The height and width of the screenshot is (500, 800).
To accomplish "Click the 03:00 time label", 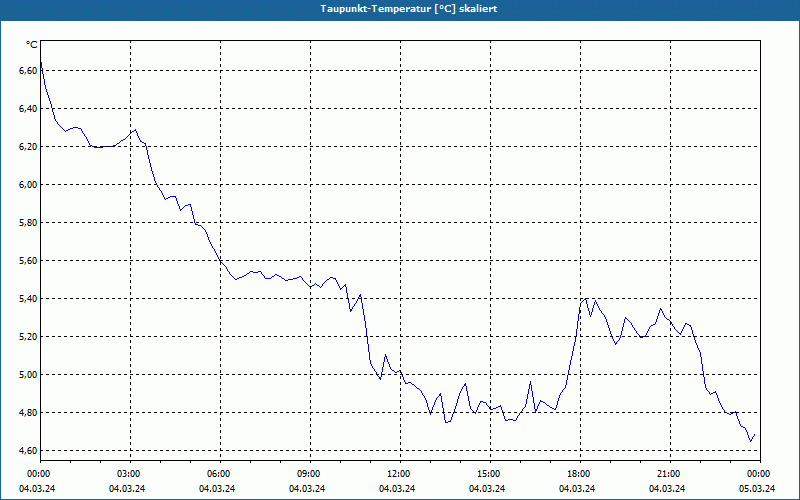I will tap(130, 474).
